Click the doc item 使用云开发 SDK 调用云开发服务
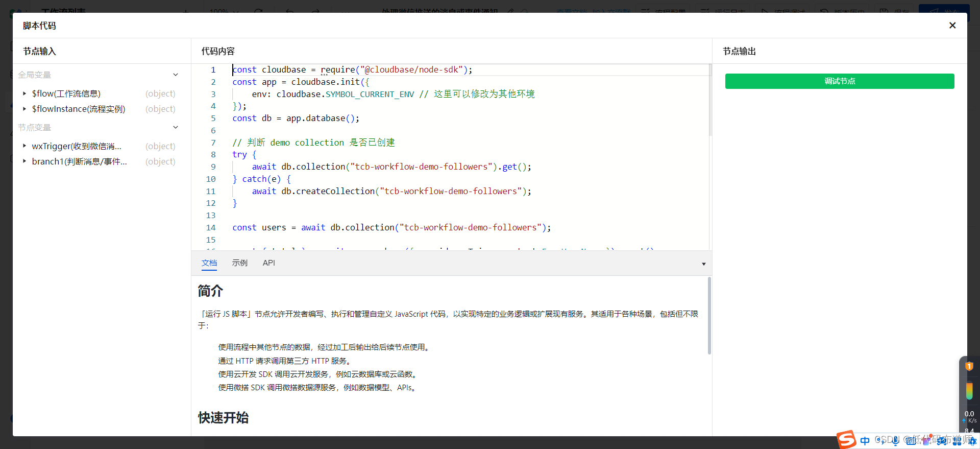This screenshot has height=449, width=980. [x=319, y=374]
